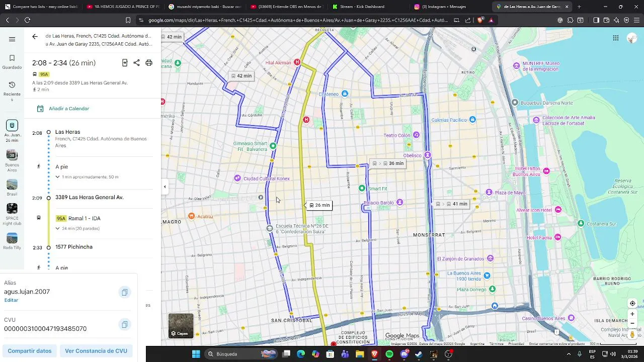Viewport: 644px width, 362px height.
Task: Select the 36 min alternative route label
Action: tap(388, 163)
